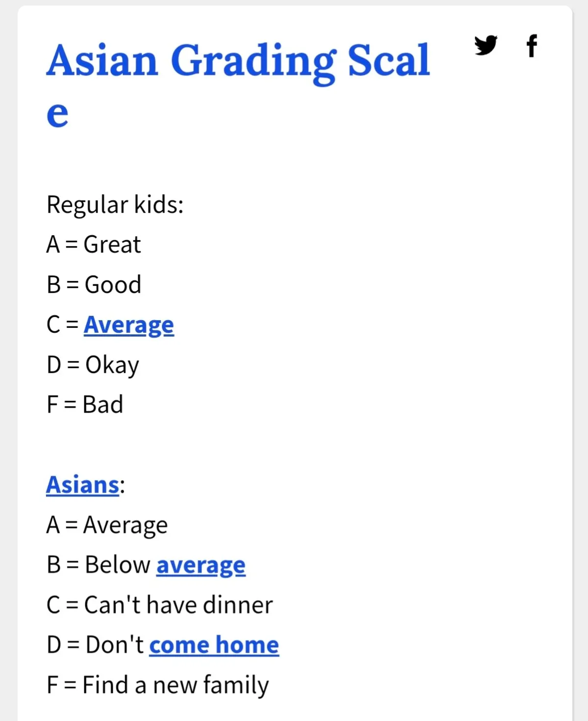588x721 pixels.
Task: Click the 'A = Average' line under Asians
Action: [x=107, y=525]
